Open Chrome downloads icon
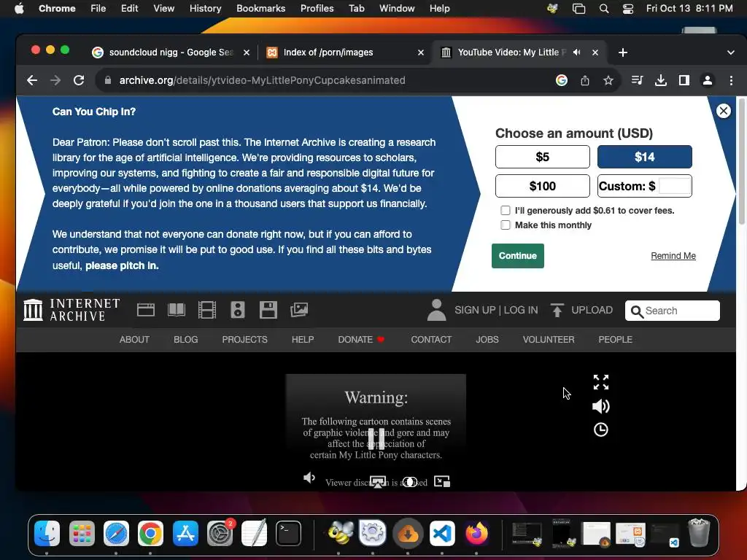The height and width of the screenshot is (560, 747). [x=661, y=80]
